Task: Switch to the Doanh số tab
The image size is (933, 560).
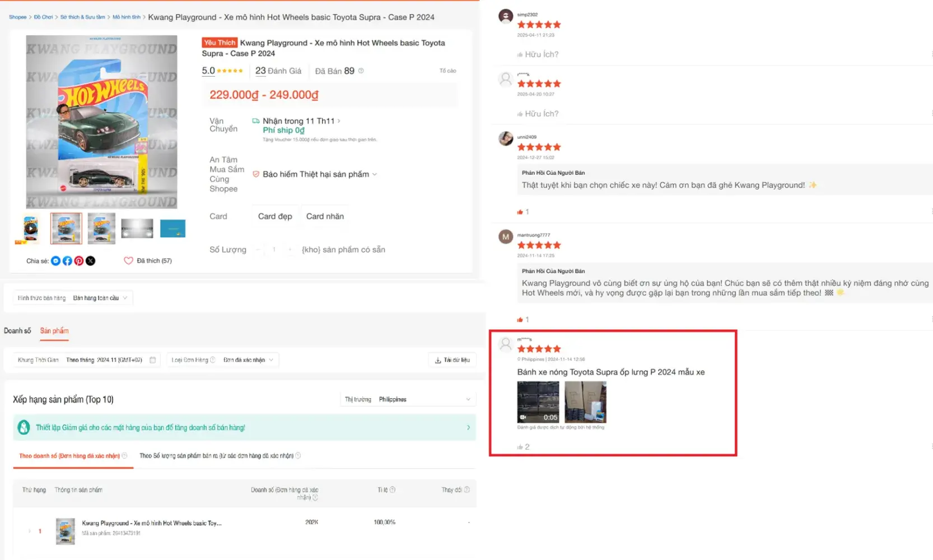Action: click(x=17, y=331)
